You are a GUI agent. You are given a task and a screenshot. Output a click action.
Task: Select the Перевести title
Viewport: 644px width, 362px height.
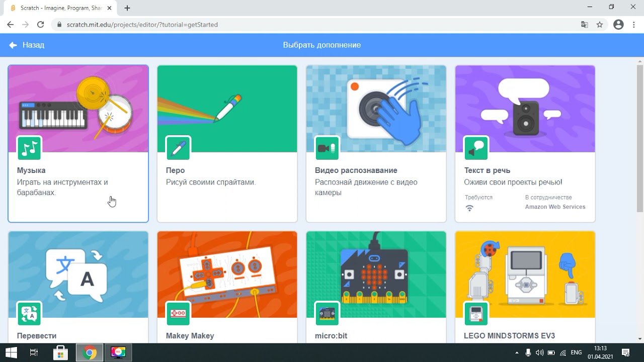pos(37,336)
